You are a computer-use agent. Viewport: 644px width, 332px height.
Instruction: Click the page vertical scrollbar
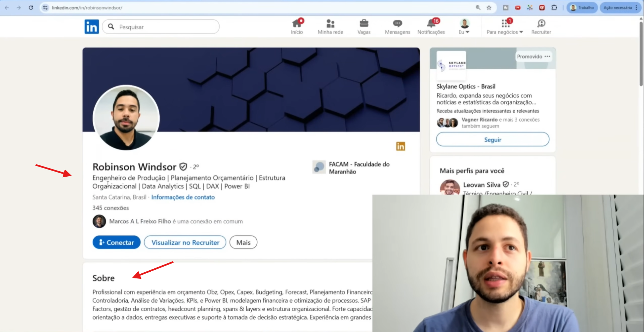point(641,54)
